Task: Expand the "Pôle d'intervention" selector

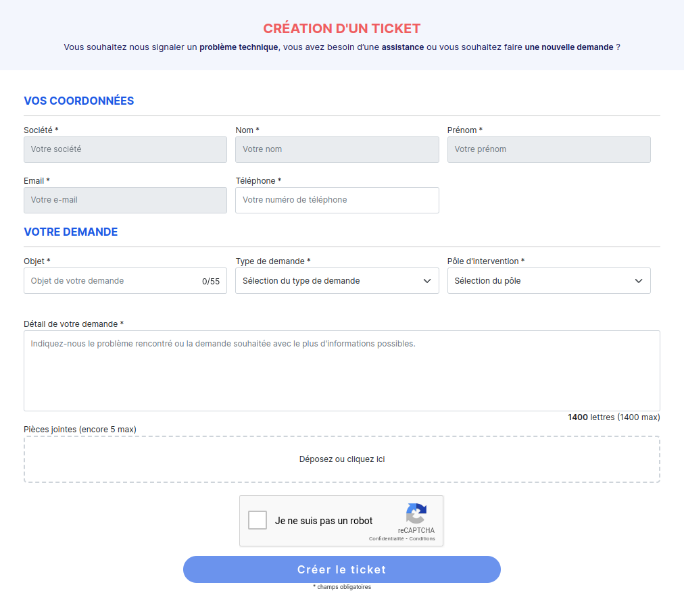Action: point(548,281)
